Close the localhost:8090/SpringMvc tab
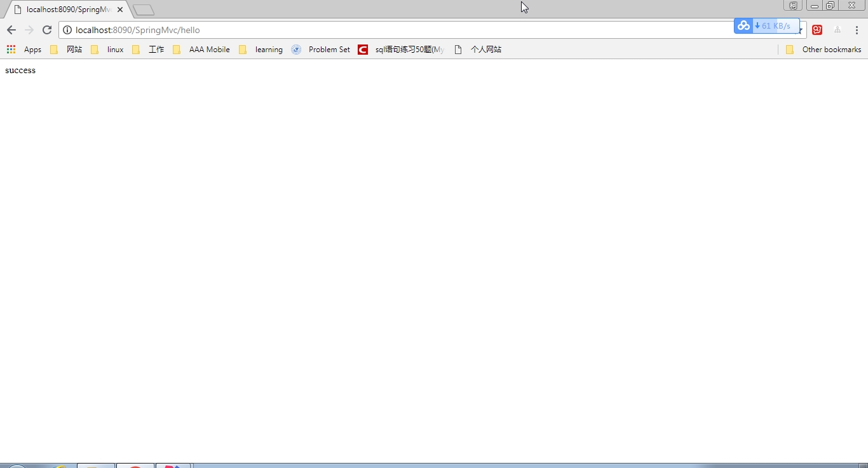 tap(120, 10)
